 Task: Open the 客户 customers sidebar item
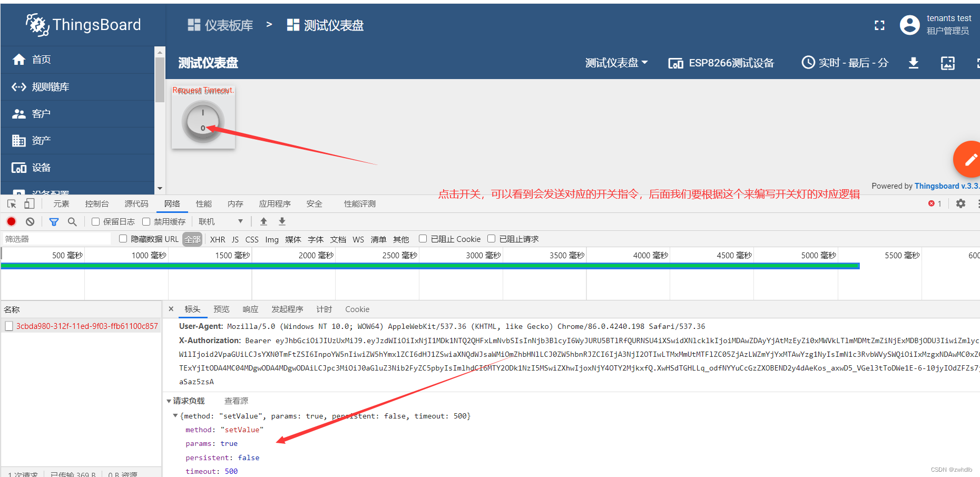[77, 114]
